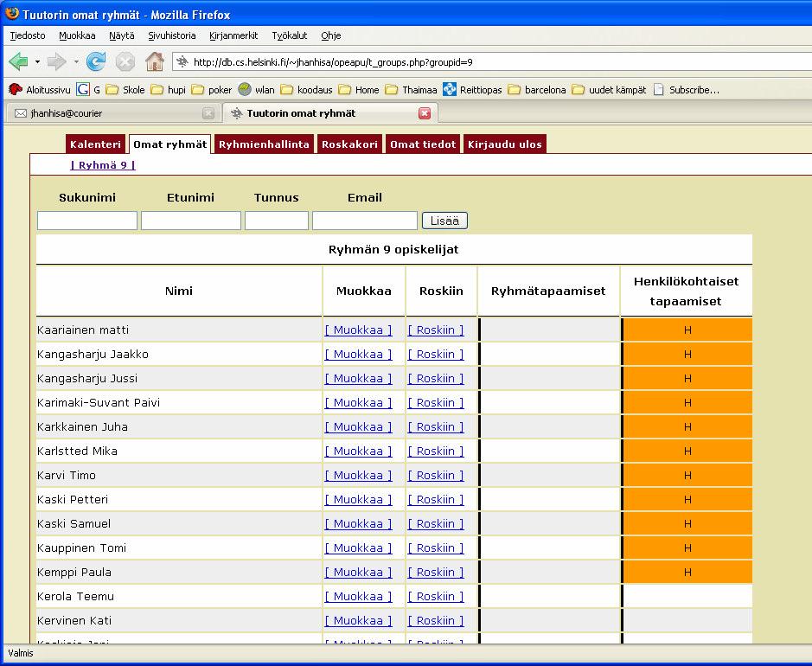Open the Muokkaa menu in menu bar
Image resolution: width=812 pixels, height=666 pixels.
point(77,35)
